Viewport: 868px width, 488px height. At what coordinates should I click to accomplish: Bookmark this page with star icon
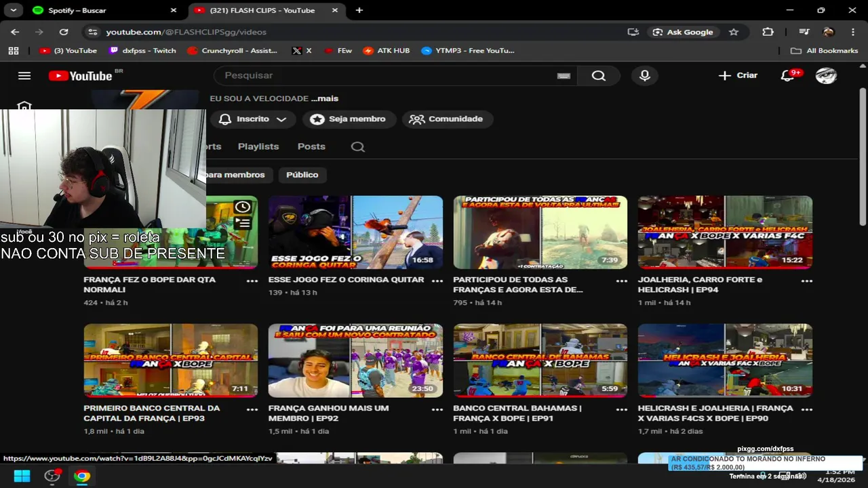click(x=733, y=32)
